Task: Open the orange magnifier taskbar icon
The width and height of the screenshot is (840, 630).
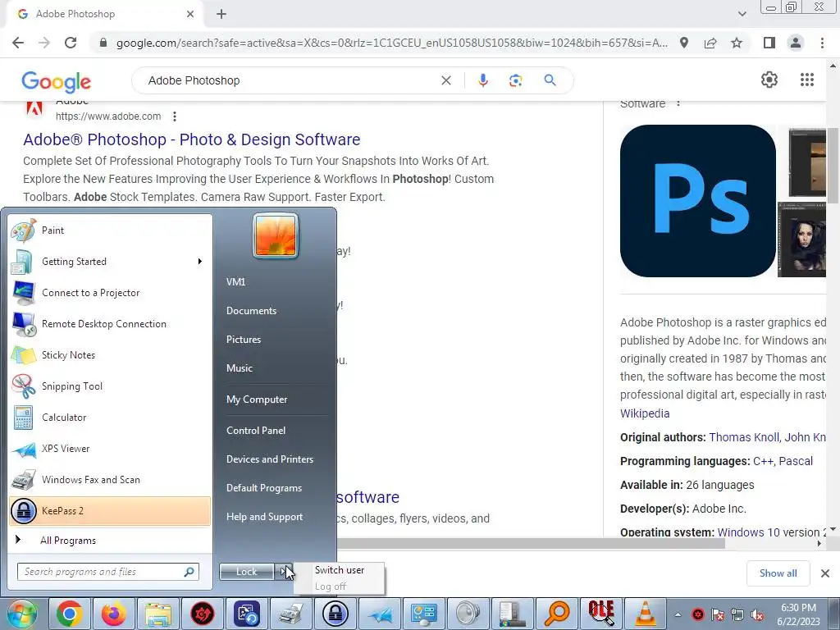Action: tap(557, 614)
